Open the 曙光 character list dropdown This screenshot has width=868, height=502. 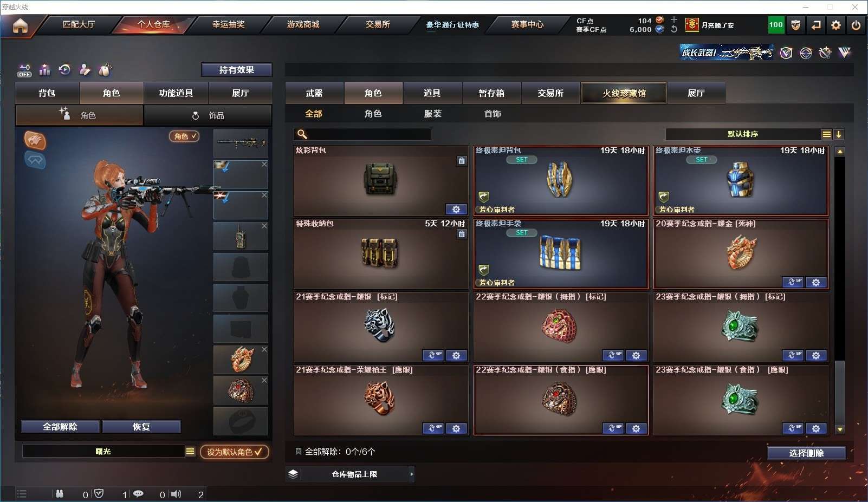190,451
